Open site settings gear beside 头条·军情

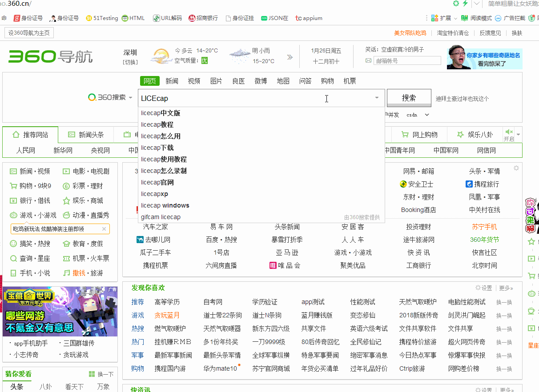point(516,168)
